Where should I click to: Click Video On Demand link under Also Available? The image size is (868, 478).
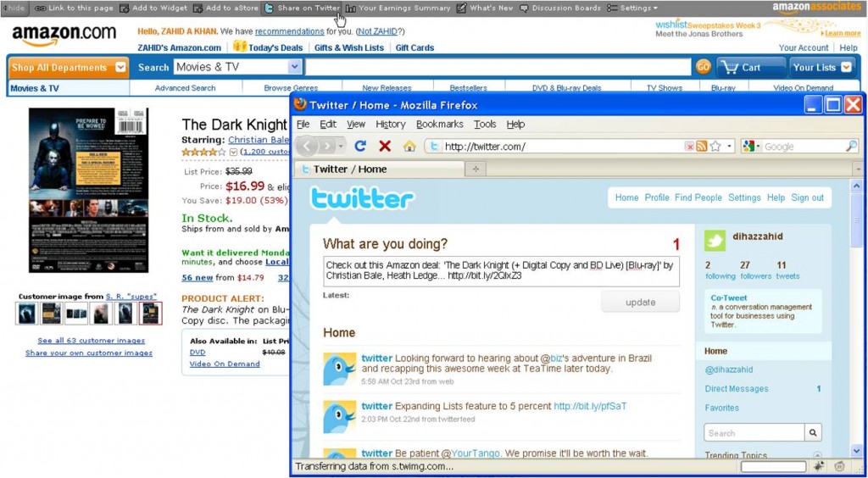pos(224,364)
